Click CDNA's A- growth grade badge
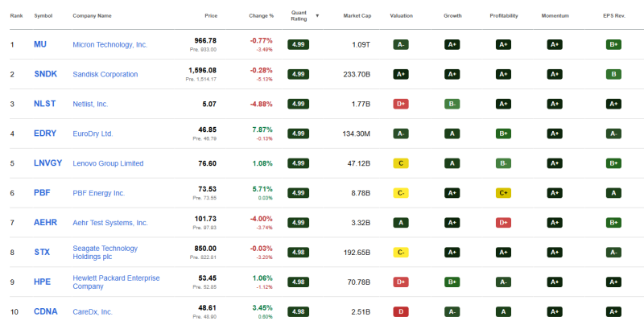Viewport: 644px width, 321px height. coord(452,311)
